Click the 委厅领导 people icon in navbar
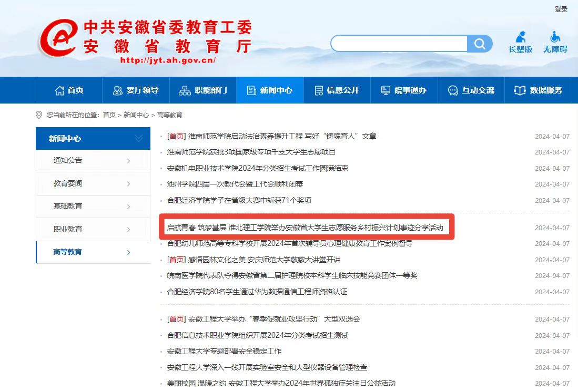 (x=118, y=90)
